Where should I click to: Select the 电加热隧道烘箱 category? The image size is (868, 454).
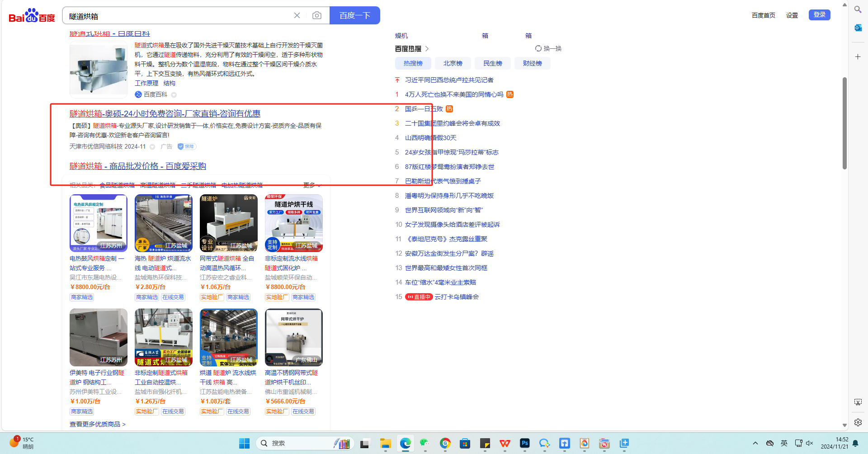tap(242, 185)
